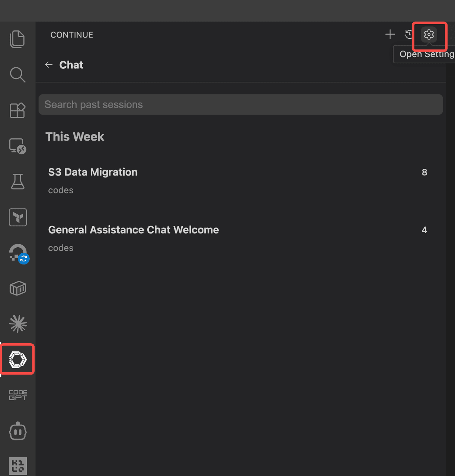Go back using the arrow beside Chat
This screenshot has height=476, width=455.
[x=49, y=65]
